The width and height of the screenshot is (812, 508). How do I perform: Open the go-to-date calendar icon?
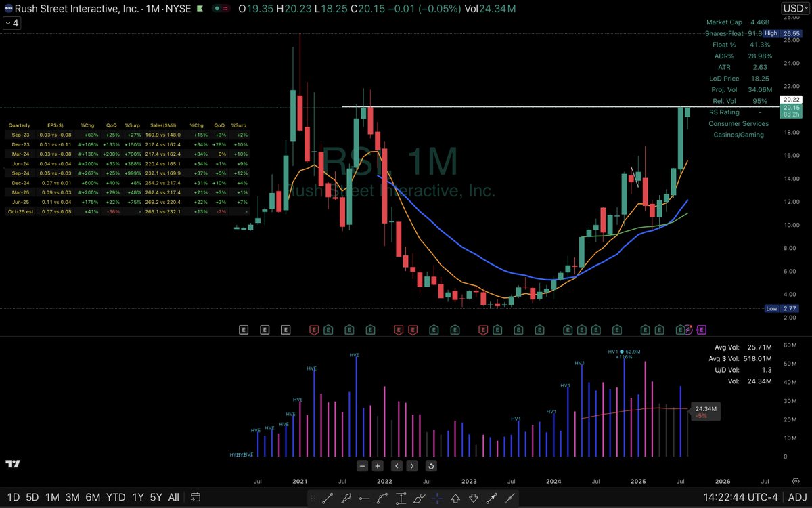click(195, 497)
